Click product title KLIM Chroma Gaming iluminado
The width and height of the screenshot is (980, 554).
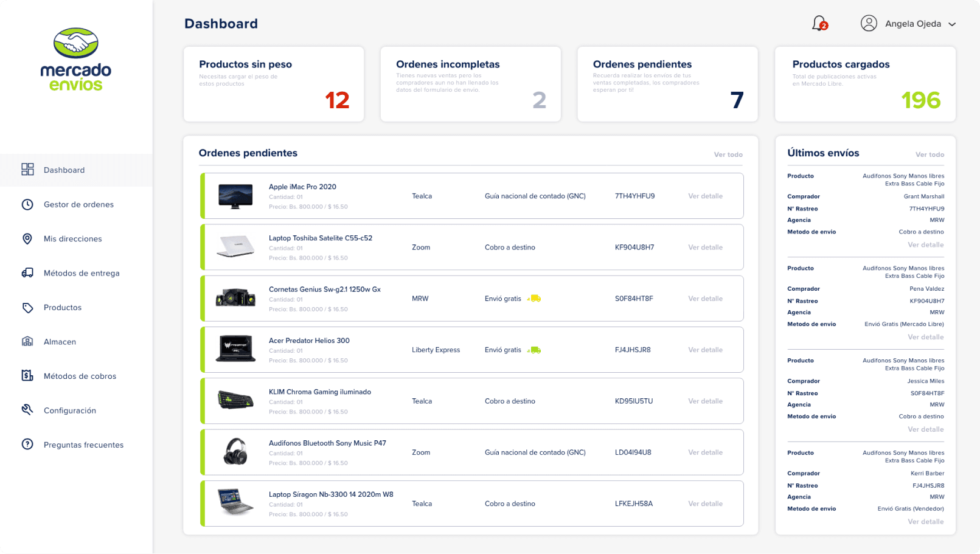(320, 392)
